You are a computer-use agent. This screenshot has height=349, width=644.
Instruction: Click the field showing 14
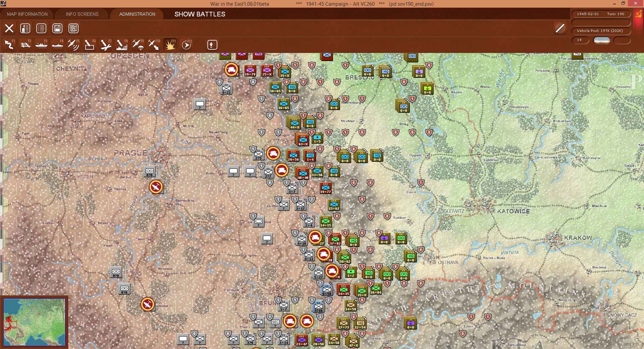click(580, 40)
